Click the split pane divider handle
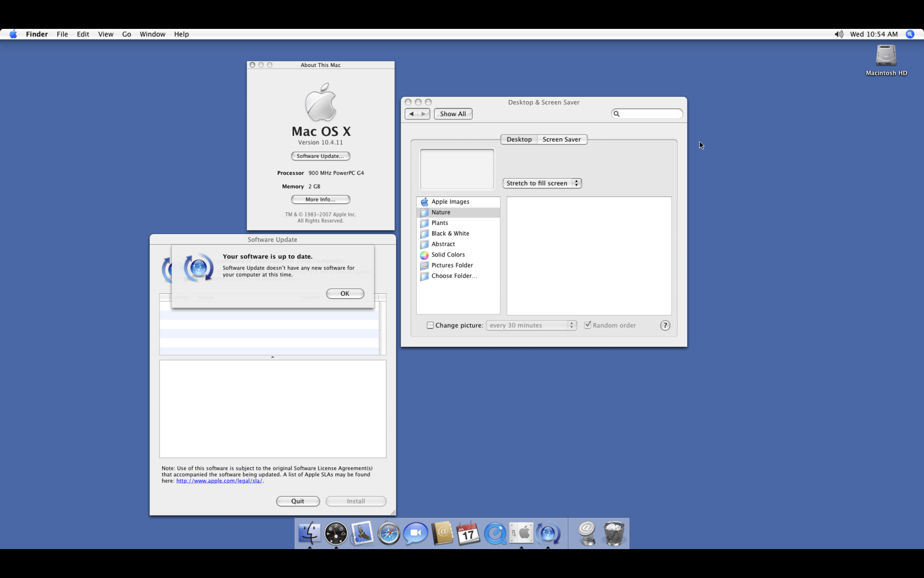Screen dimensions: 924x578 coord(272,357)
